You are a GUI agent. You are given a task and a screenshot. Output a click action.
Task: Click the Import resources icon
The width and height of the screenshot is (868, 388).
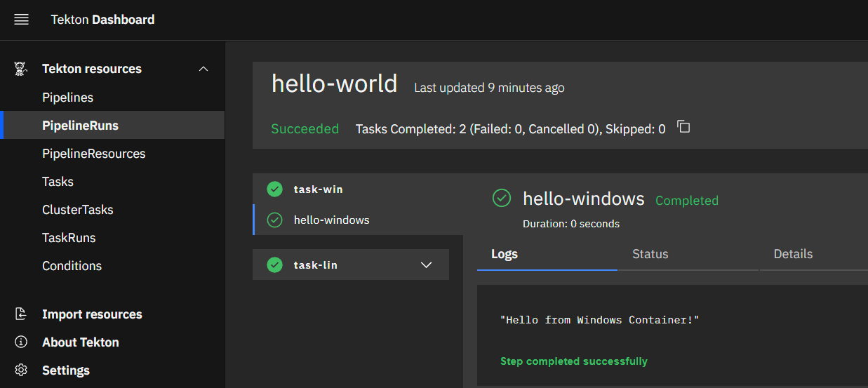click(21, 314)
